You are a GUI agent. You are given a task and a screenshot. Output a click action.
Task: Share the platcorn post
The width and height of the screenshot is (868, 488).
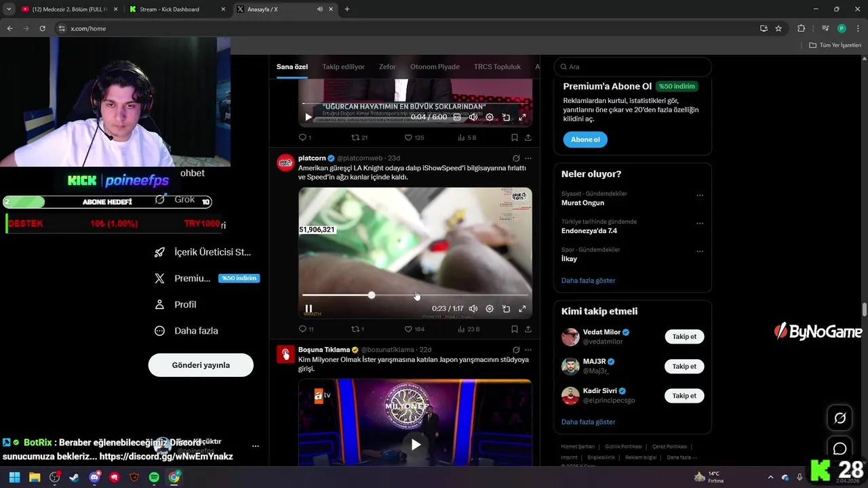[528, 329]
